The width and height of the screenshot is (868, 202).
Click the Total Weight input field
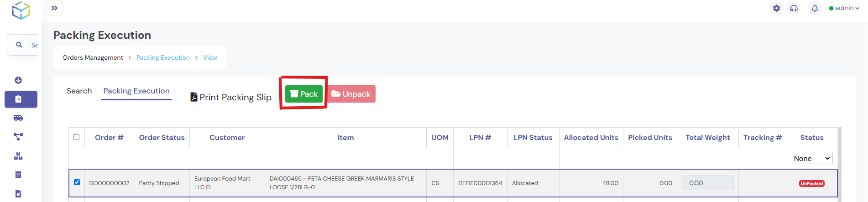pos(707,183)
